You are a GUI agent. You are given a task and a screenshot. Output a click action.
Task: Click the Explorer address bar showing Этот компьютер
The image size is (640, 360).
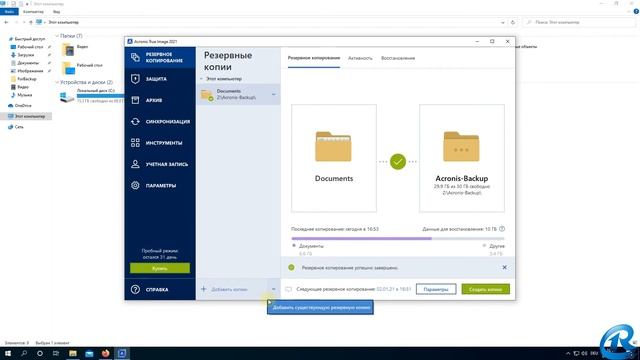(269, 22)
